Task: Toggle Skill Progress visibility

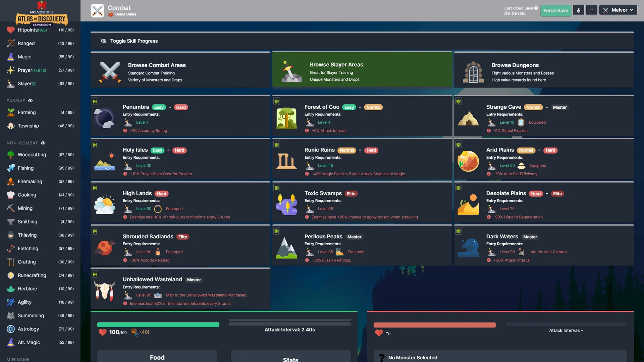Action: (129, 41)
